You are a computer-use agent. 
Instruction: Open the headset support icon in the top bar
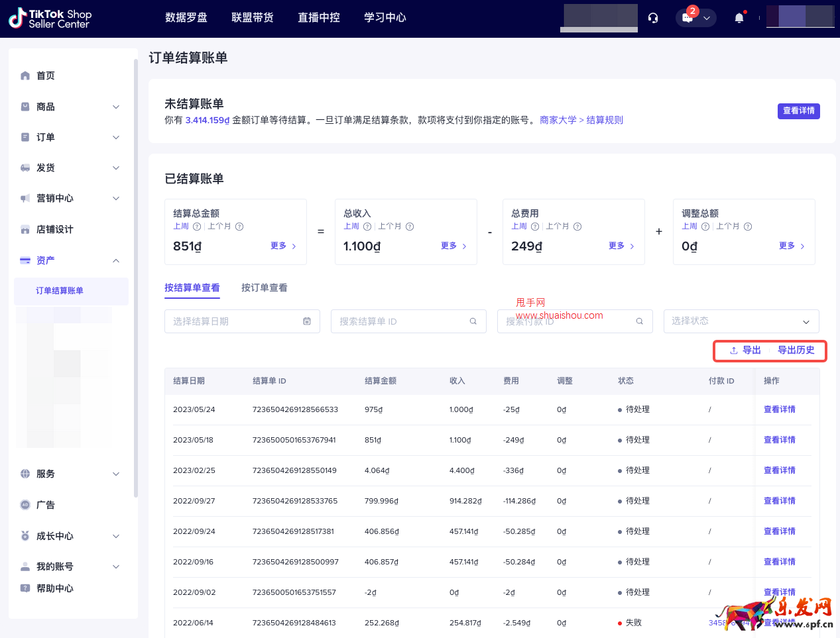click(x=652, y=18)
